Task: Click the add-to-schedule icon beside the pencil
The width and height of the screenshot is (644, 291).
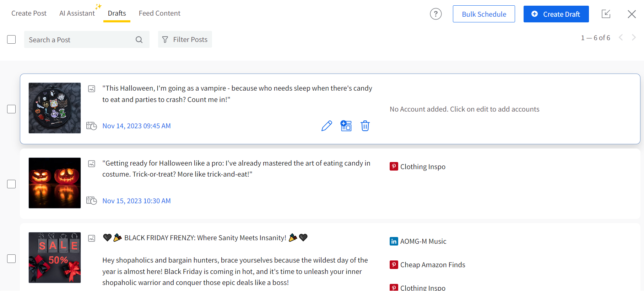Action: pos(346,126)
